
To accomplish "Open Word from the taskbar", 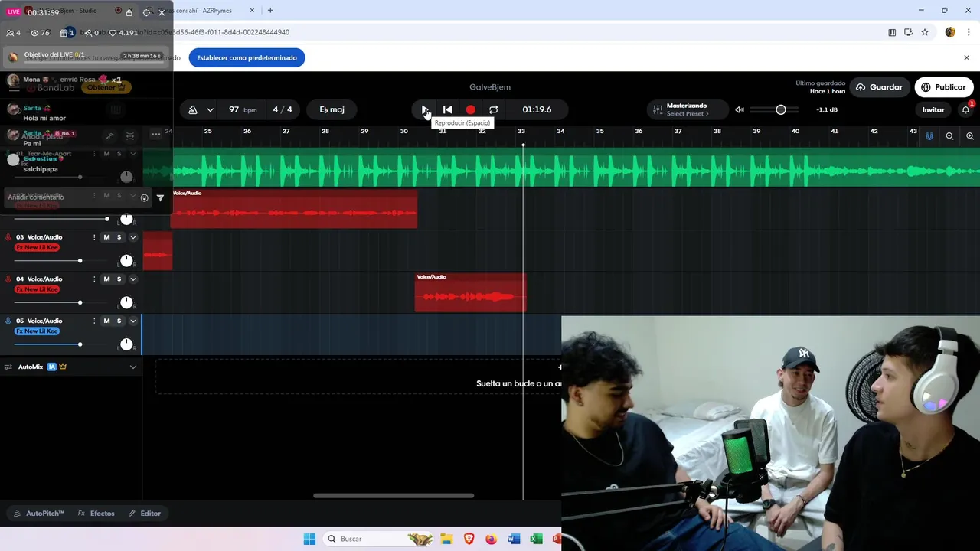I will pyautogui.click(x=514, y=539).
